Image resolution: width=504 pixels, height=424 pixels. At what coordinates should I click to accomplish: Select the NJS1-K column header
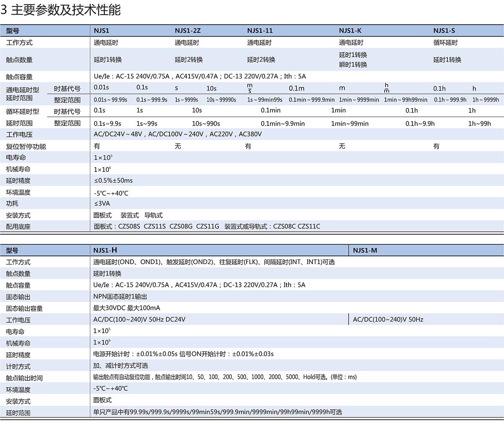350,31
